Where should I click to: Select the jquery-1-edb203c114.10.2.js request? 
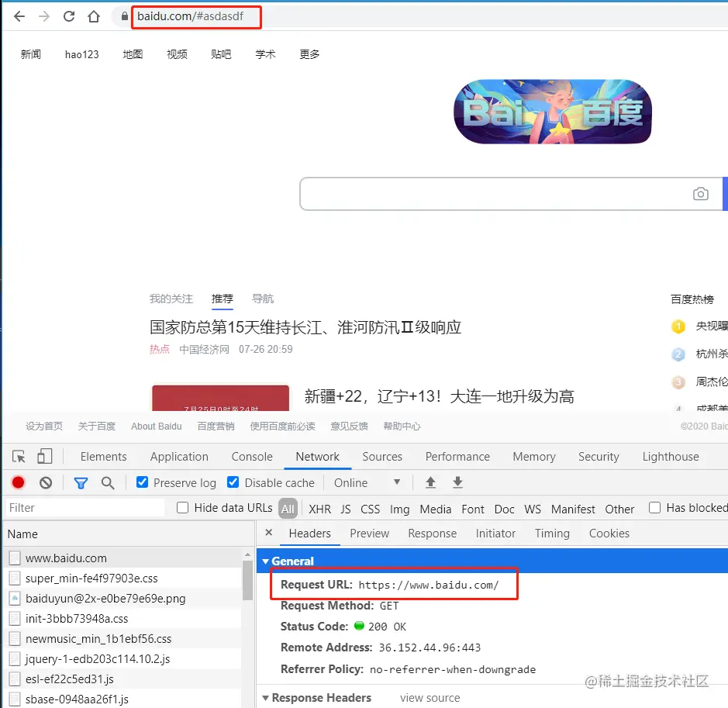click(x=123, y=659)
